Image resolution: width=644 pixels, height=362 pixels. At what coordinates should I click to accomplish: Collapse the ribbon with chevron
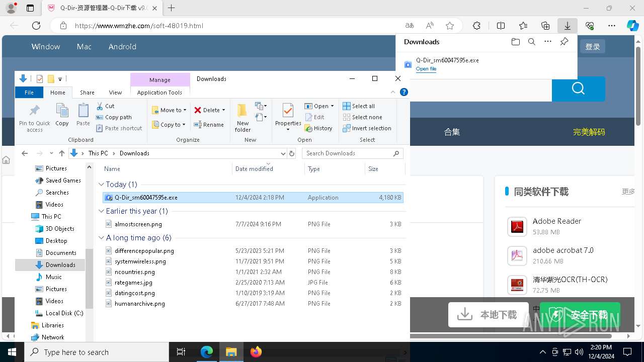(x=393, y=92)
